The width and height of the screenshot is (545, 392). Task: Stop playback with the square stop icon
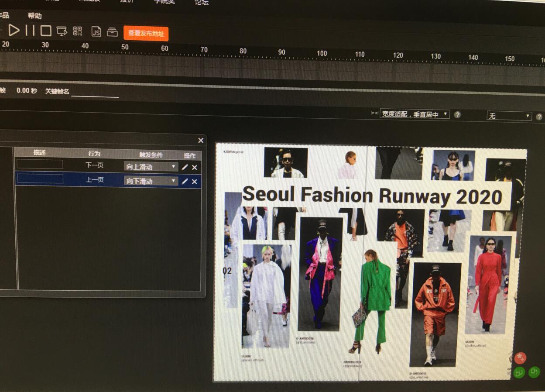tap(46, 31)
